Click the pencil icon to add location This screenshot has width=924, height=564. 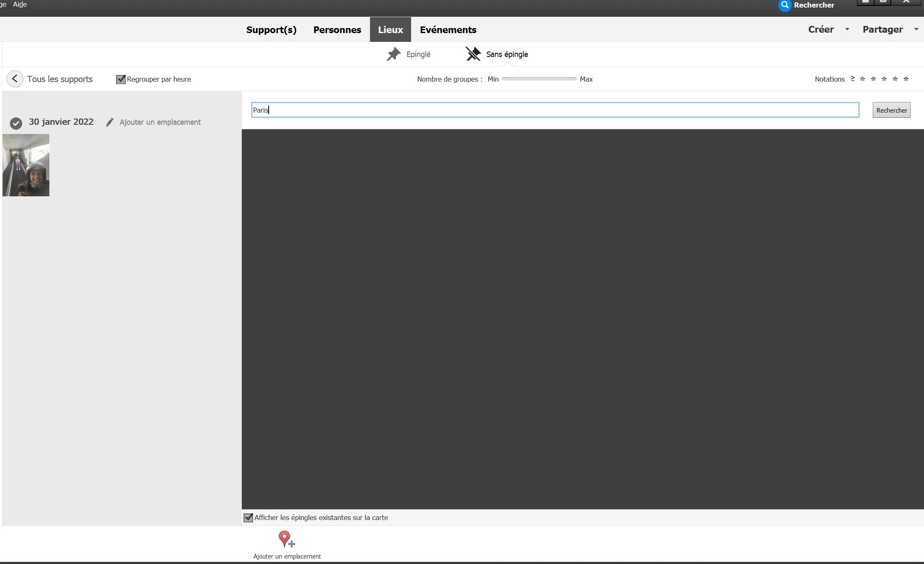click(x=109, y=122)
